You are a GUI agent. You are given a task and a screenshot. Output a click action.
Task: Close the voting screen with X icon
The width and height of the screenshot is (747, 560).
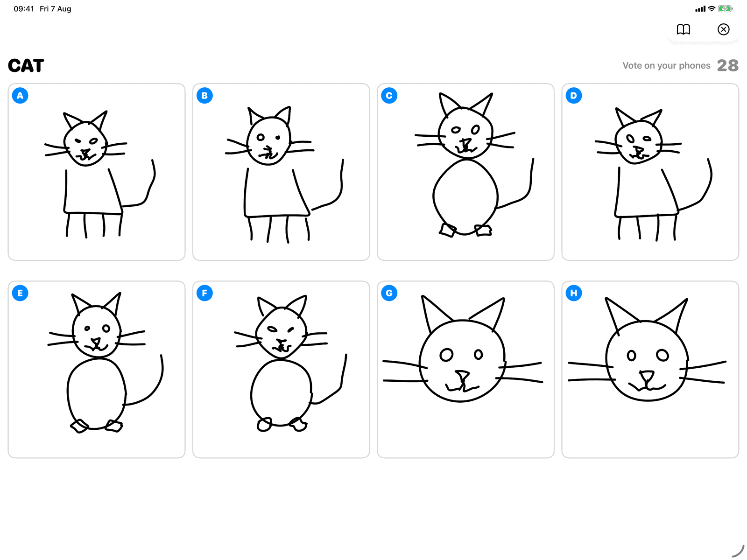click(723, 29)
